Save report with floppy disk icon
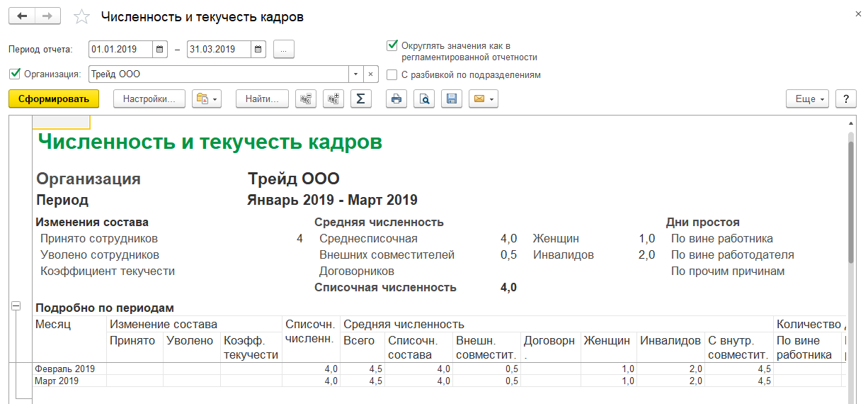Viewport: 868px width, 404px height. point(452,99)
